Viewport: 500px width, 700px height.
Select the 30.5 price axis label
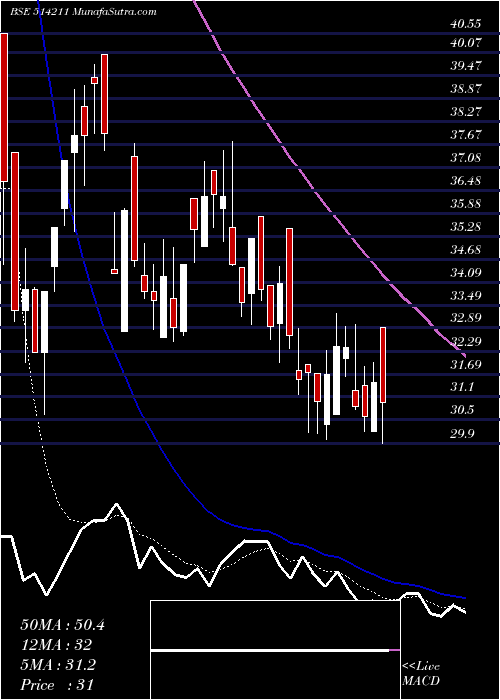(462, 410)
